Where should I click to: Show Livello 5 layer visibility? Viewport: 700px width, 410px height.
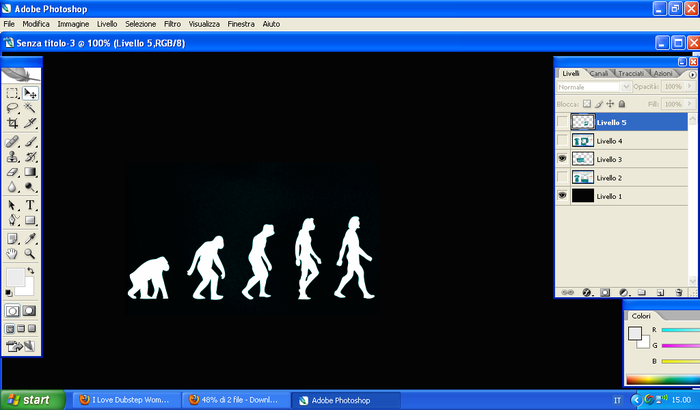point(562,122)
